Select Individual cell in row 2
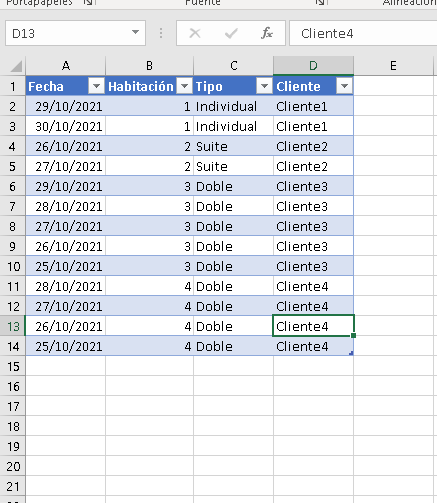Image resolution: width=437 pixels, height=503 pixels. point(233,106)
